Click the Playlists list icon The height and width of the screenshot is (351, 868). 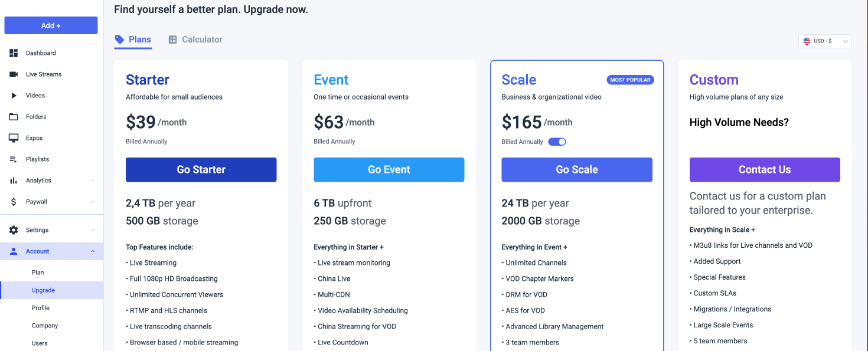pyautogui.click(x=14, y=159)
